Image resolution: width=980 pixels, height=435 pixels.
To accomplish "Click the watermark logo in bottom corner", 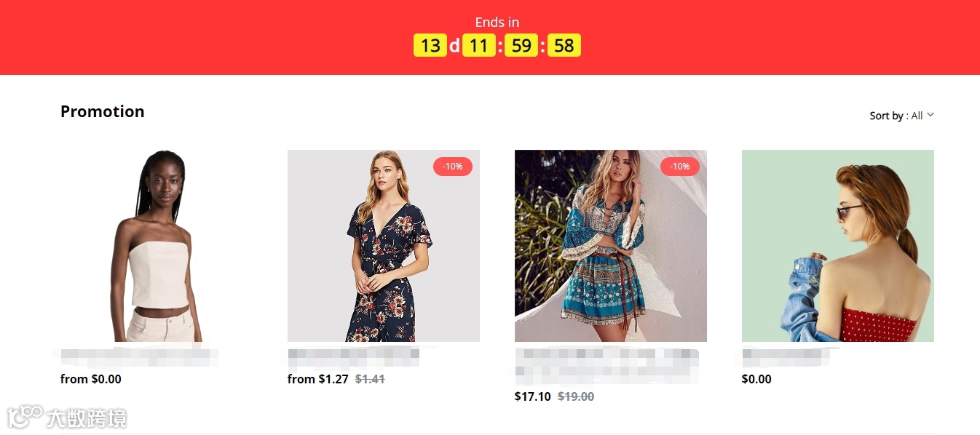I will point(67,417).
